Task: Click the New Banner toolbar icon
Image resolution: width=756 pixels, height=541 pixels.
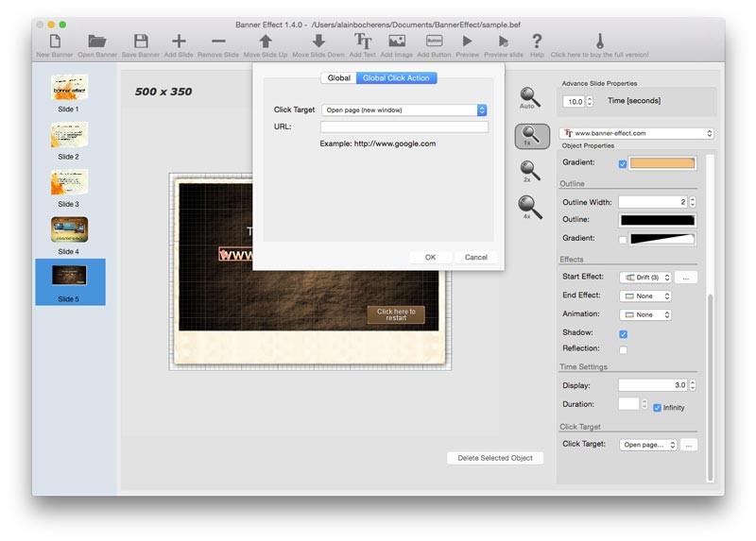Action: coord(56,42)
